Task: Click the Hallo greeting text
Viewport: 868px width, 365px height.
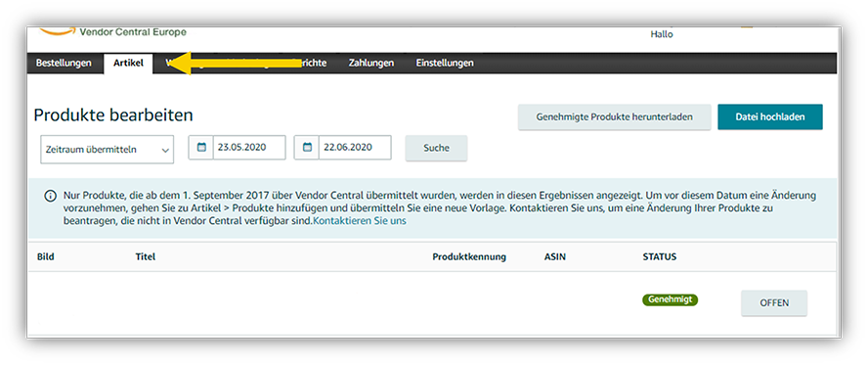Action: (x=662, y=34)
